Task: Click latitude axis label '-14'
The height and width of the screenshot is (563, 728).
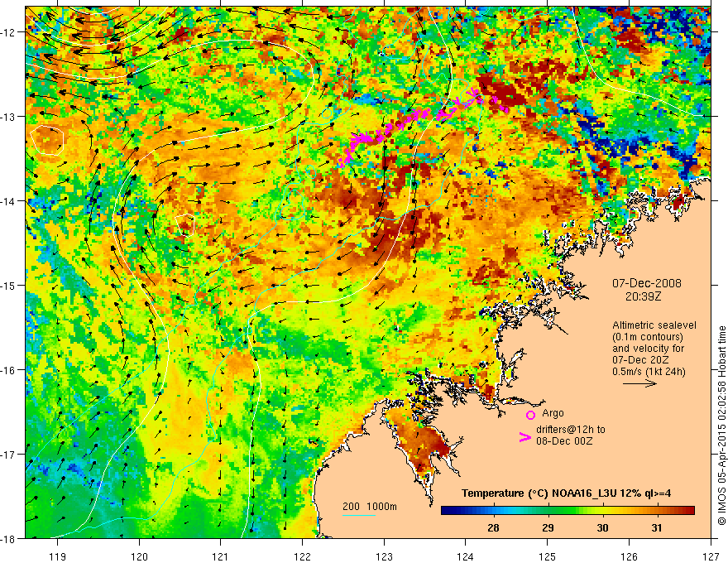Action: click(9, 201)
